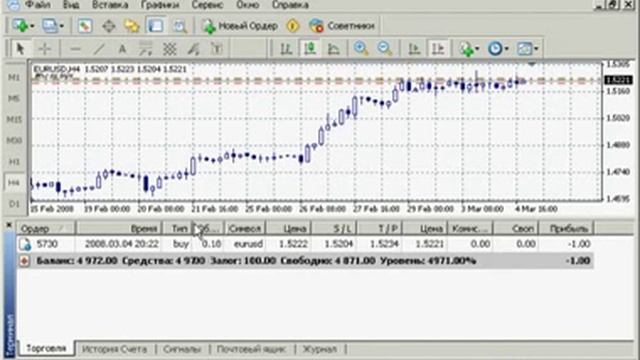Select the Andrews Pitchfork tool

[x=193, y=49]
